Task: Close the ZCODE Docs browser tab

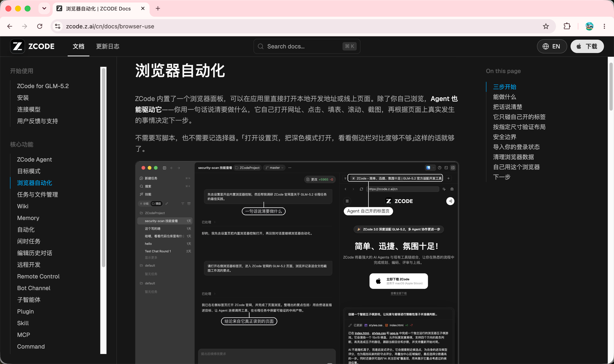Action: pos(143,9)
